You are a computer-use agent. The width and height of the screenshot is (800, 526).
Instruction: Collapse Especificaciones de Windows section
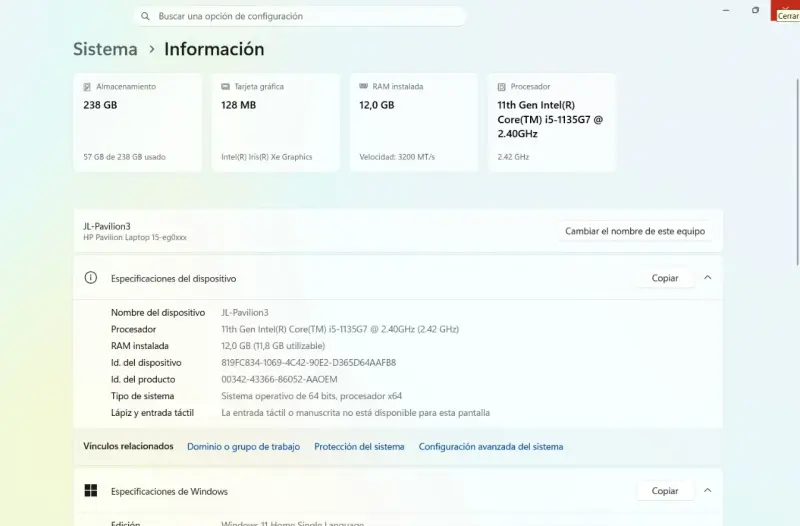708,491
